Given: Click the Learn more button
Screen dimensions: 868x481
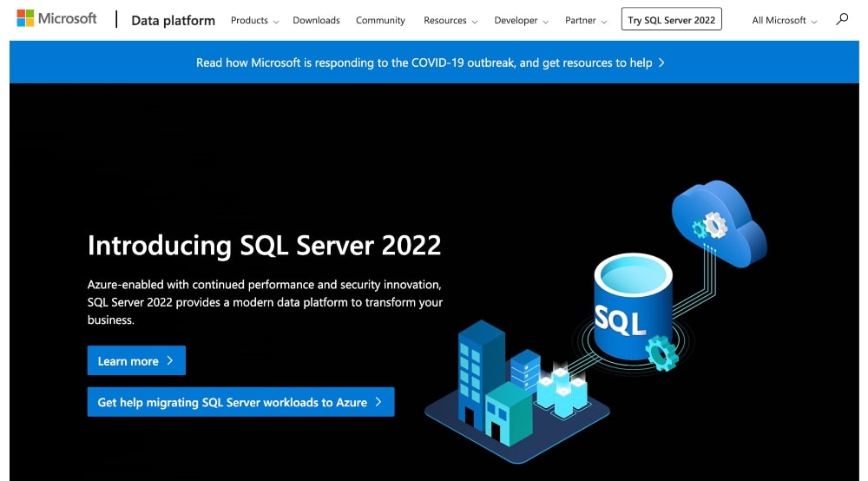Looking at the screenshot, I should [136, 361].
